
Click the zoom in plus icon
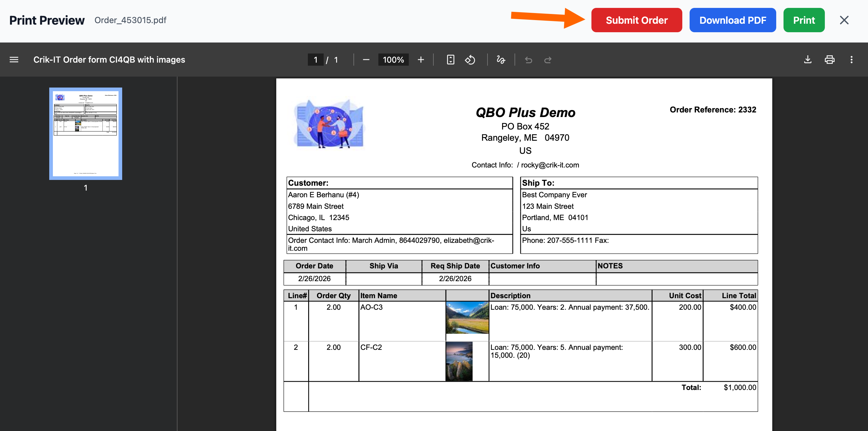tap(421, 60)
